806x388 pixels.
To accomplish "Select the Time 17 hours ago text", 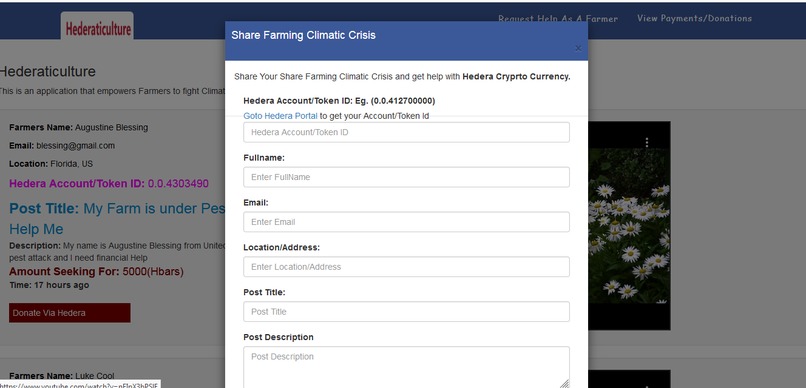I will click(49, 285).
